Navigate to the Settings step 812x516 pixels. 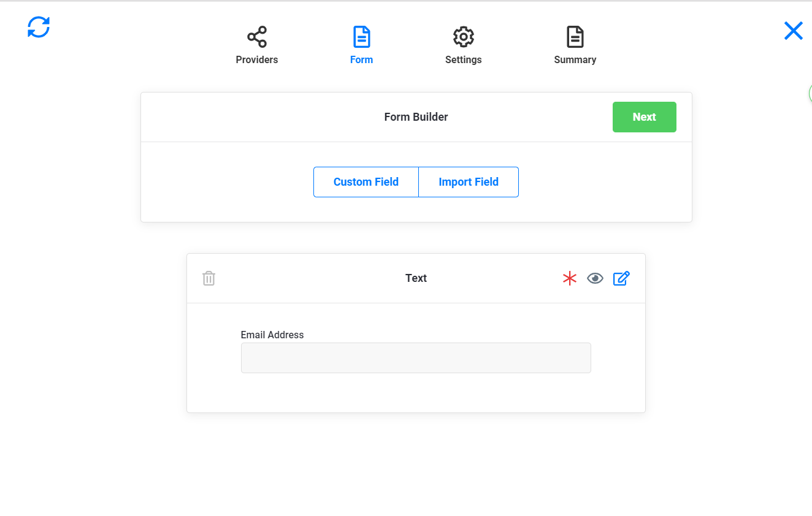click(463, 45)
